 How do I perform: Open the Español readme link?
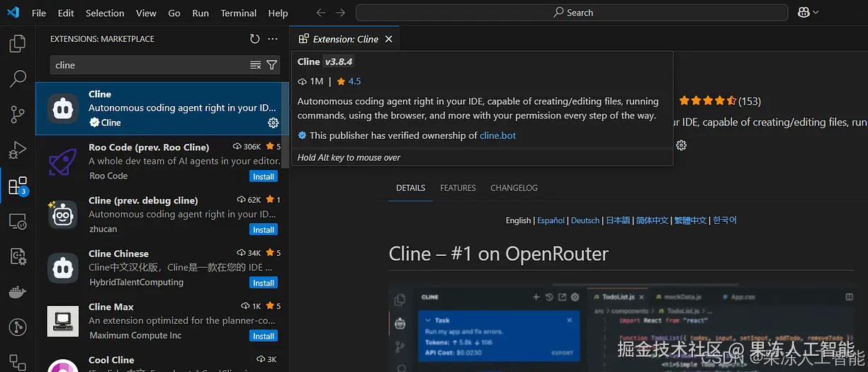[551, 220]
